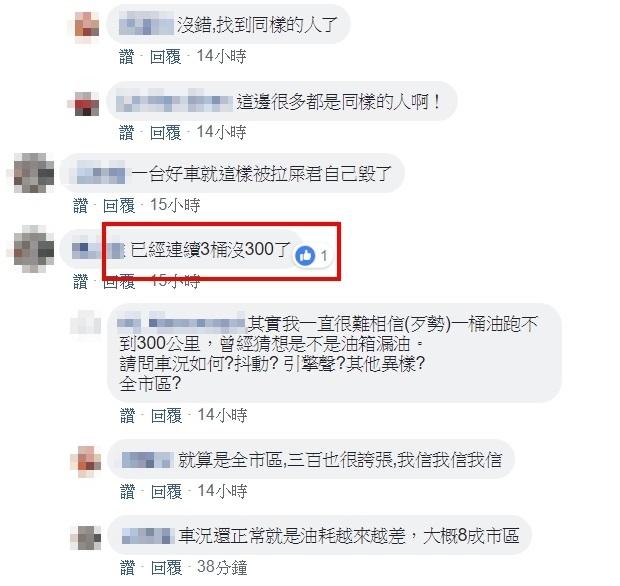The width and height of the screenshot is (620, 586).
Task: Open avatar of commenter saying 沒錯,找到同樣的人了
Action: coord(87,24)
